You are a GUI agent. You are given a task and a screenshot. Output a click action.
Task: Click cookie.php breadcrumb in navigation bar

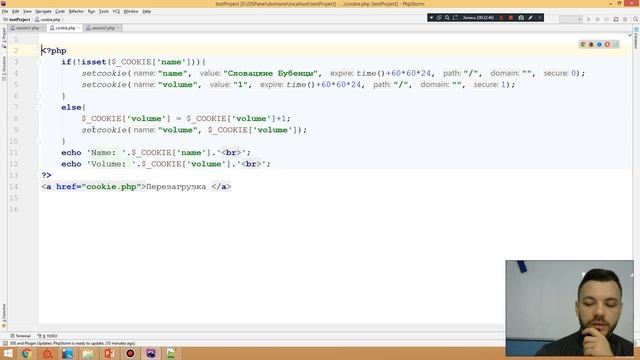[48, 19]
